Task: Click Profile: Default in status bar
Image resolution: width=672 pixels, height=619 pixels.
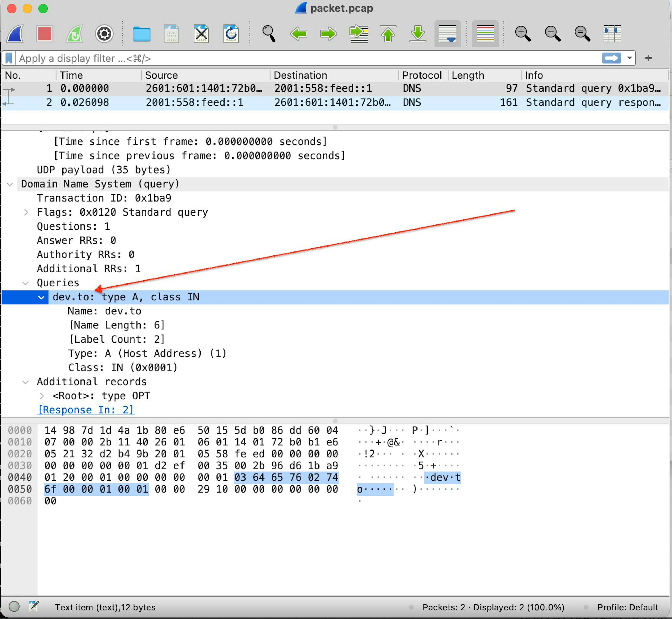Action: pos(628,607)
